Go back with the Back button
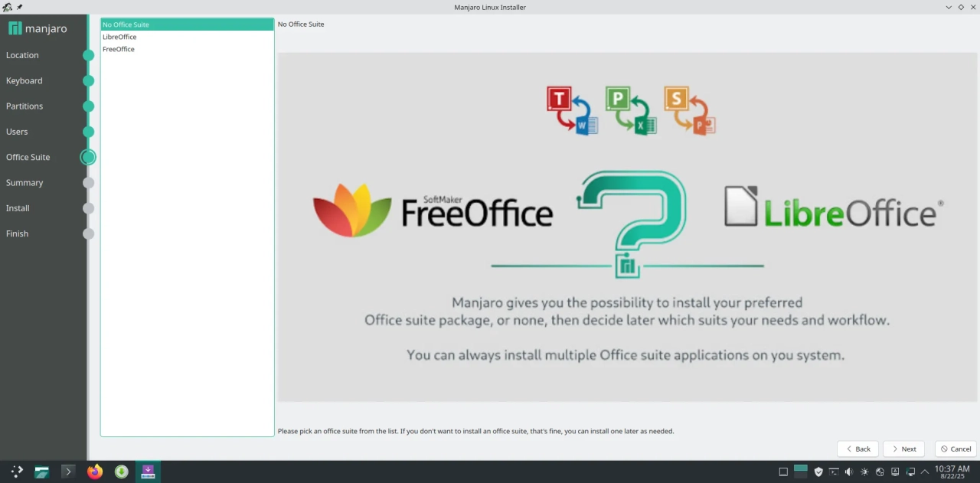 [x=857, y=449]
